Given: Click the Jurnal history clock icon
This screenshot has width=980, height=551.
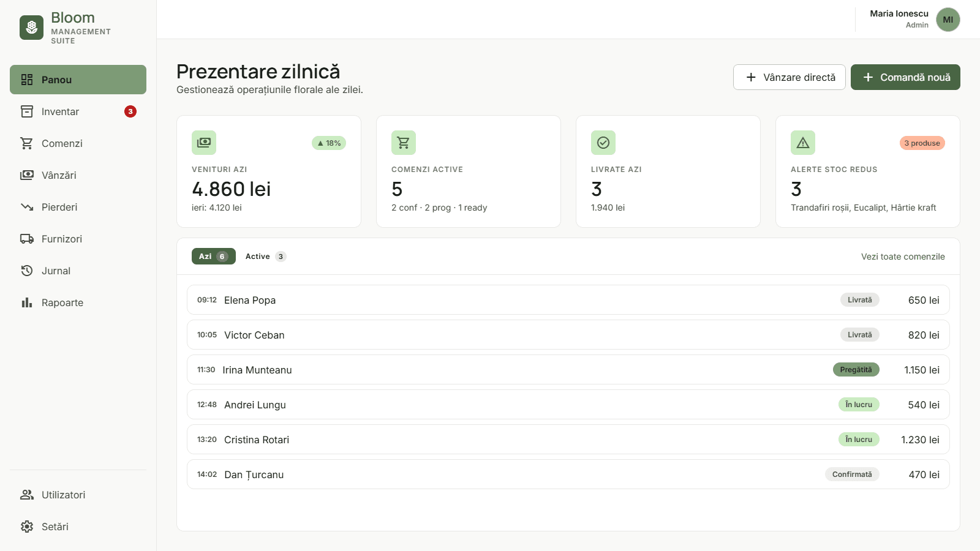Looking at the screenshot, I should coord(27,271).
